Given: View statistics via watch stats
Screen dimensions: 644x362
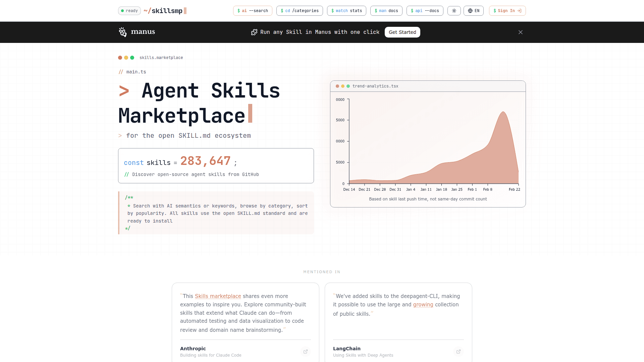Looking at the screenshot, I should [346, 11].
